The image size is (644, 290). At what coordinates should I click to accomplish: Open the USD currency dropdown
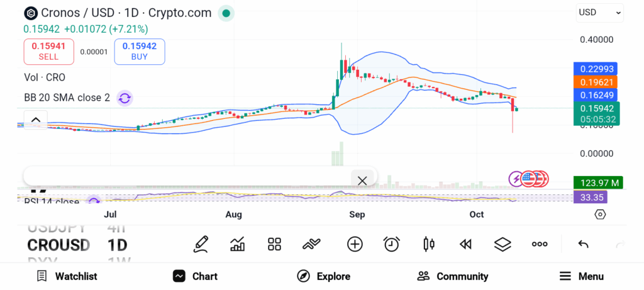599,12
